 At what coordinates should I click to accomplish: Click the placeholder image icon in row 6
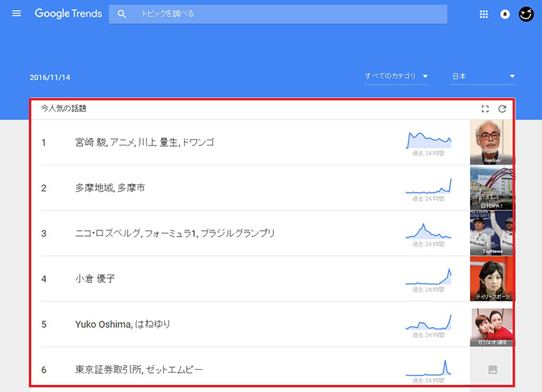pyautogui.click(x=493, y=370)
